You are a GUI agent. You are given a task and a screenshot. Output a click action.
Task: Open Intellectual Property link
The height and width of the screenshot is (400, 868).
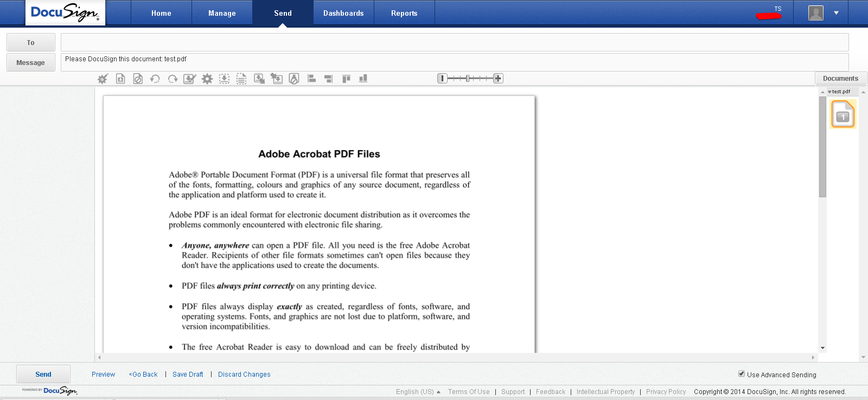605,392
